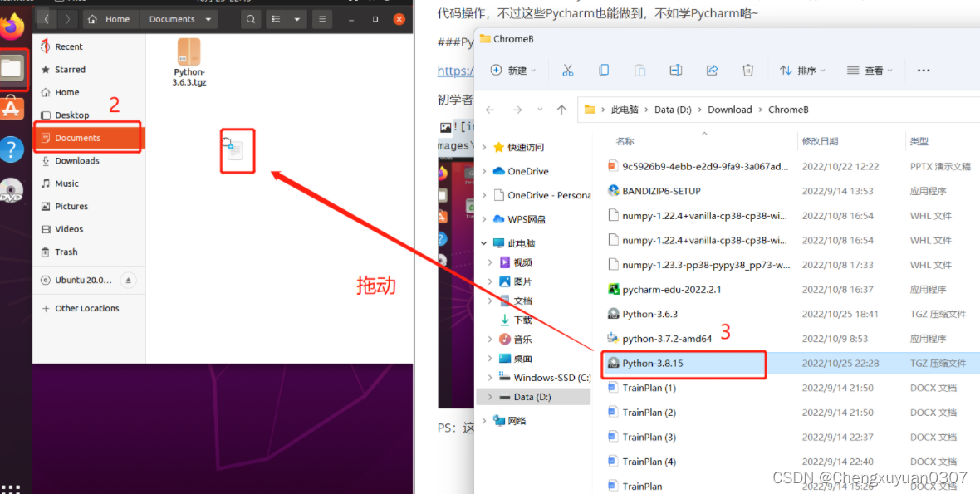Viewport: 980px width, 494px height.
Task: Toggle list view in Ubuntu Files
Action: (x=275, y=19)
